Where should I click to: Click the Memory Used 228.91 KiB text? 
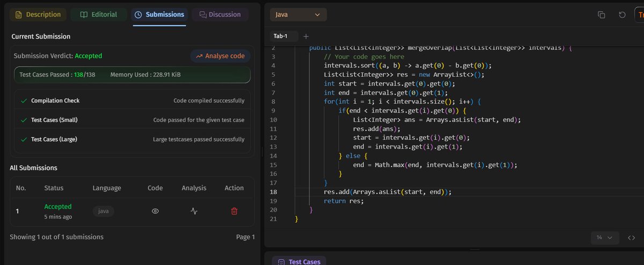(145, 75)
